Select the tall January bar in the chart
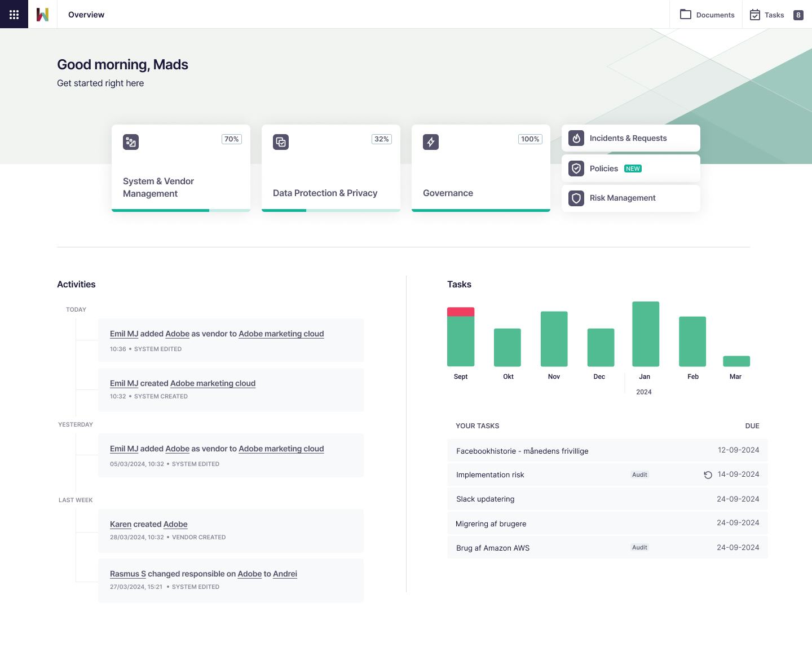812x665 pixels. point(646,334)
